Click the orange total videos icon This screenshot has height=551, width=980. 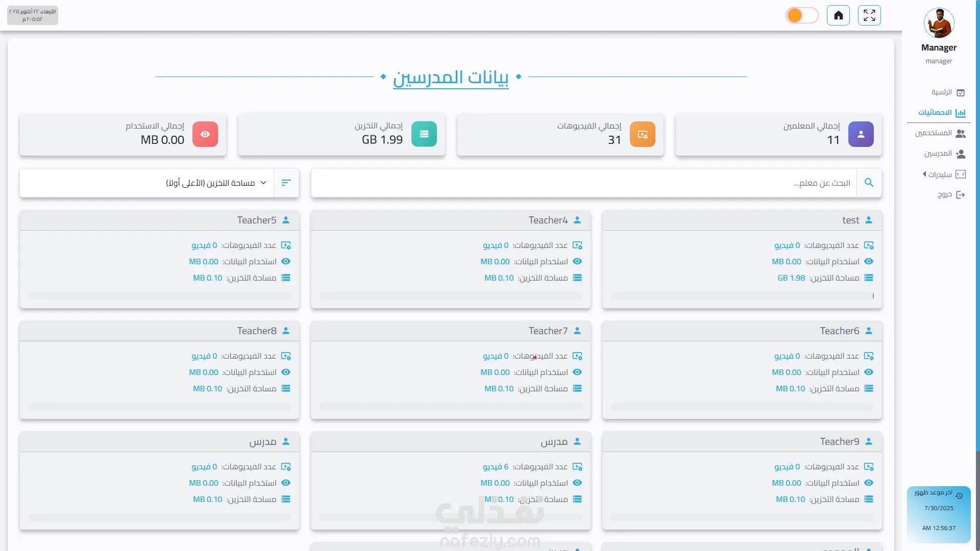(642, 134)
